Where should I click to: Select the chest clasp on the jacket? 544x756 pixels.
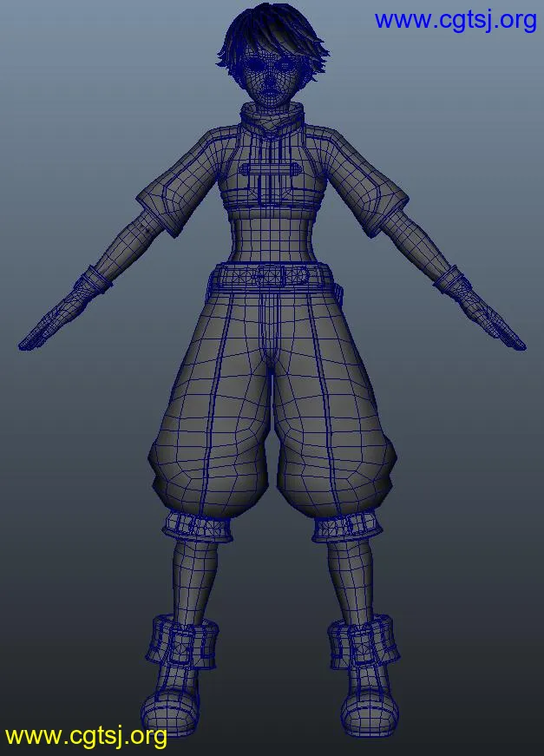pos(272,170)
